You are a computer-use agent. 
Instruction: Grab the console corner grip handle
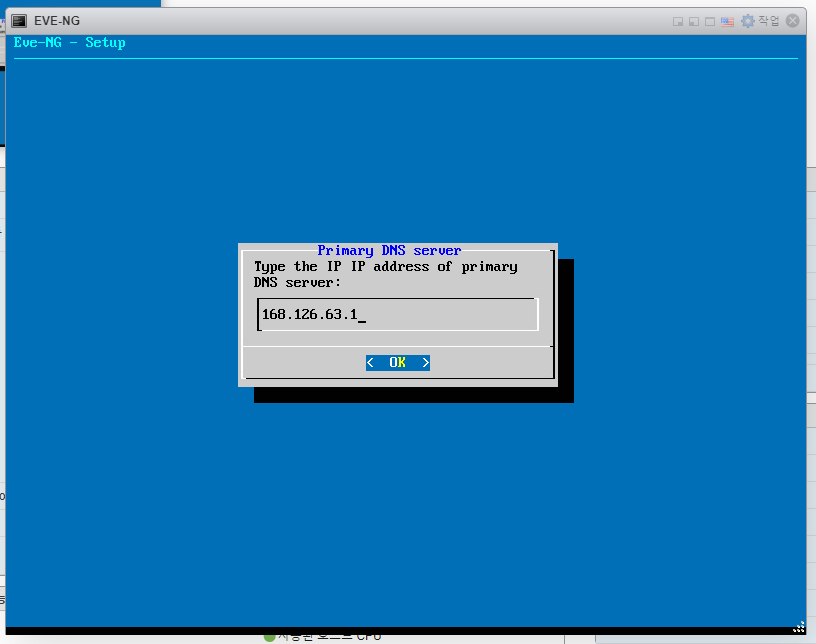click(799, 627)
